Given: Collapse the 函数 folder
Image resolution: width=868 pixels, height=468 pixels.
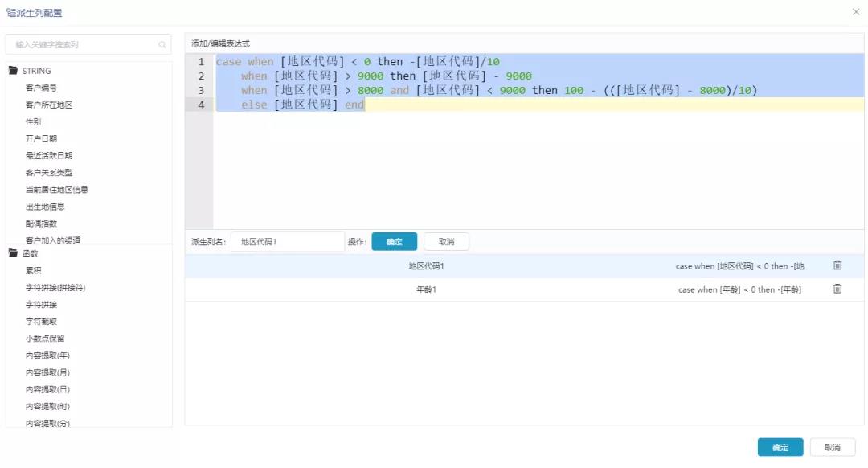Looking at the screenshot, I should [13, 253].
